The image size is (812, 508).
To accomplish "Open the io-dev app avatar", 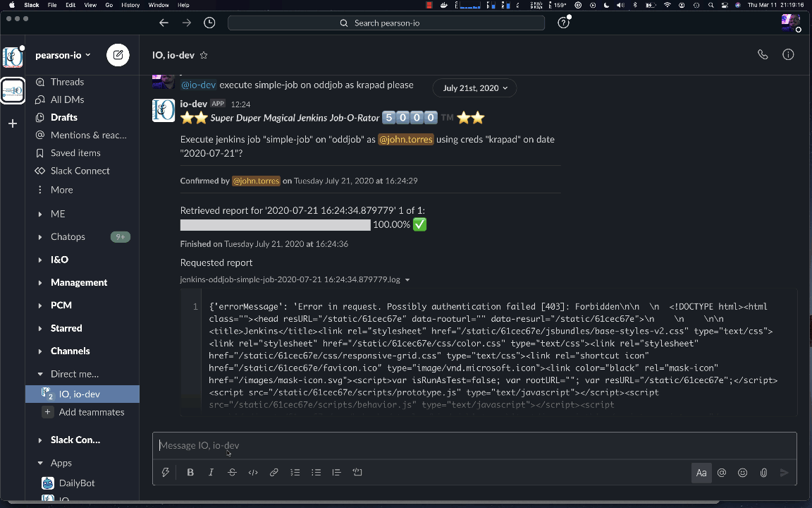I will [164, 110].
